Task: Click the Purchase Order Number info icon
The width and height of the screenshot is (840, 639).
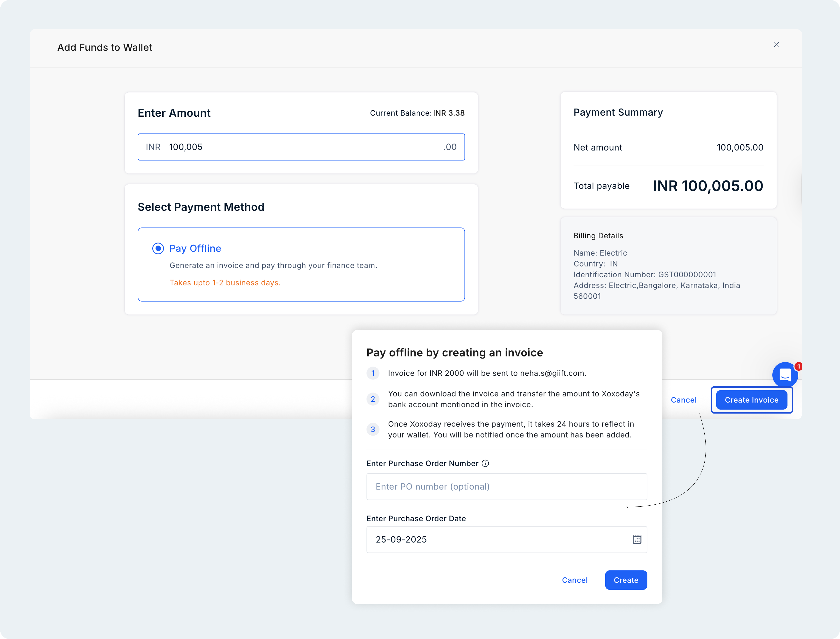Action: 485,463
